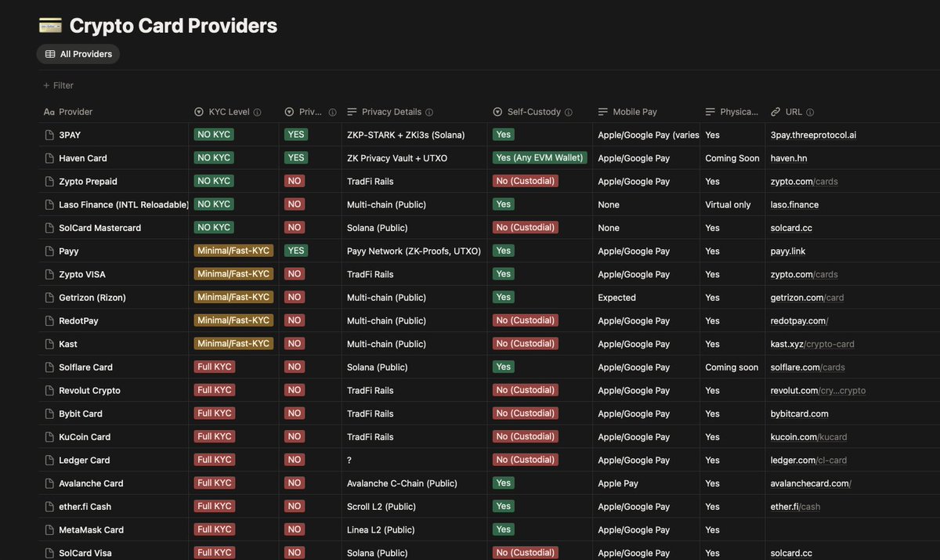
Task: Click the page icon for 3PAY row
Action: 49,135
